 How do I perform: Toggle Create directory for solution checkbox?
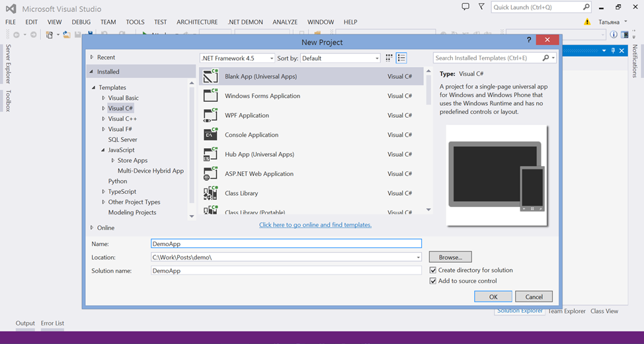tap(432, 270)
